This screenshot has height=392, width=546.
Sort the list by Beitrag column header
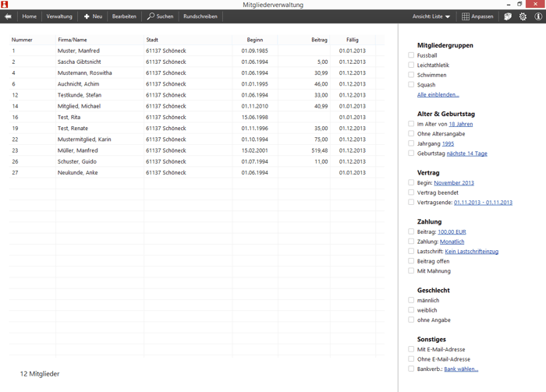click(318, 40)
